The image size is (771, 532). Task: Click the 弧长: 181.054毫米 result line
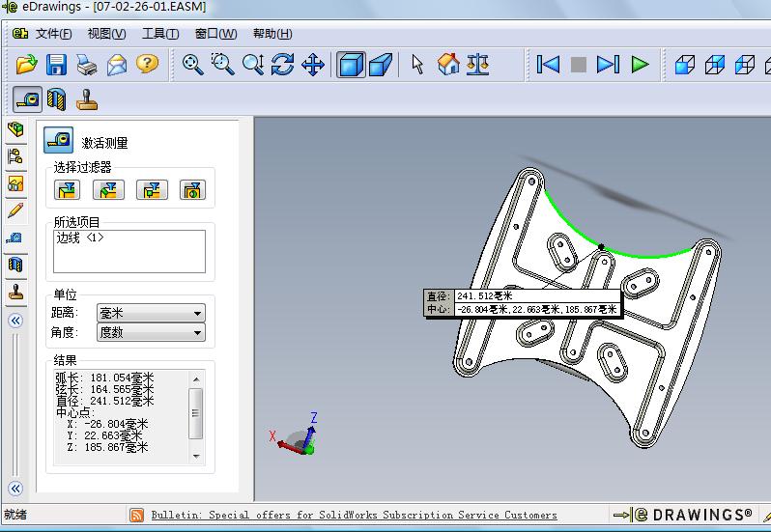104,378
